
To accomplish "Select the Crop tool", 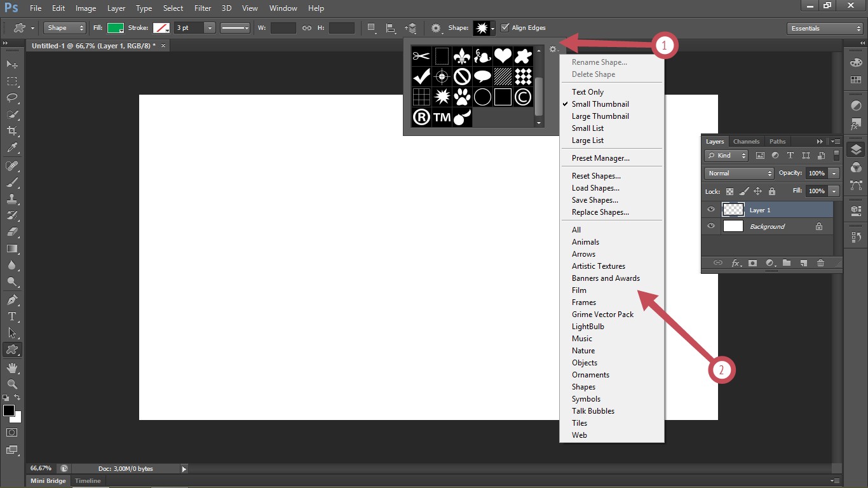I will pyautogui.click(x=12, y=131).
